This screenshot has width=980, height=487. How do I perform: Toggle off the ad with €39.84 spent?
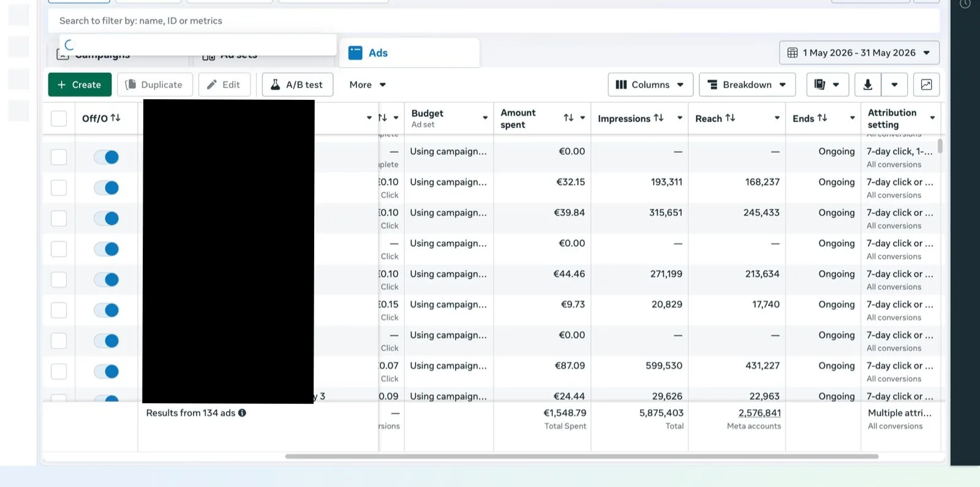pos(107,219)
